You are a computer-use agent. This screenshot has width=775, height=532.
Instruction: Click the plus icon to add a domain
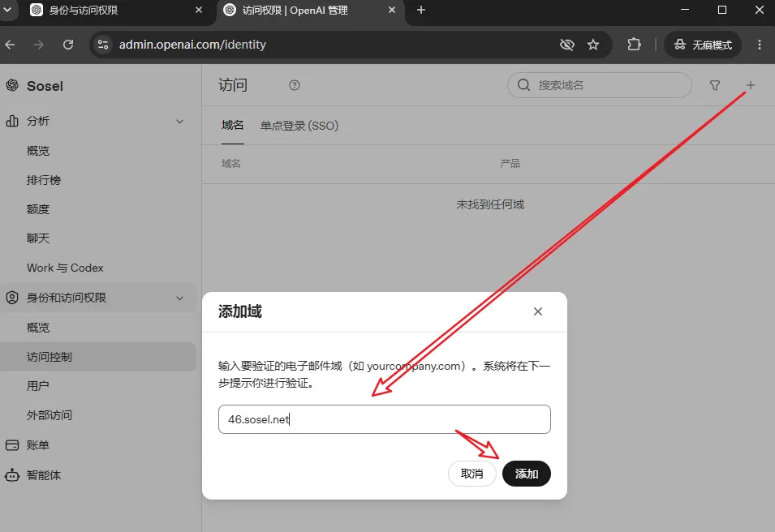[751, 85]
